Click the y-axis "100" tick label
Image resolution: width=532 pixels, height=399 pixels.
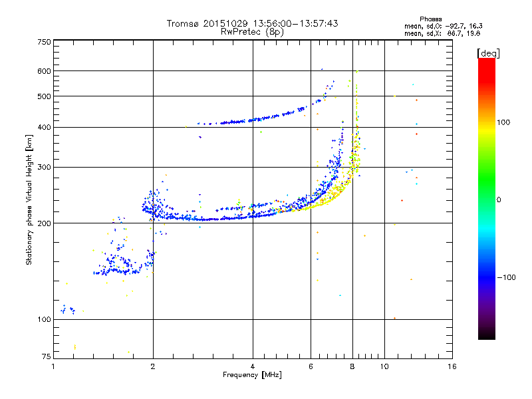[x=45, y=319]
